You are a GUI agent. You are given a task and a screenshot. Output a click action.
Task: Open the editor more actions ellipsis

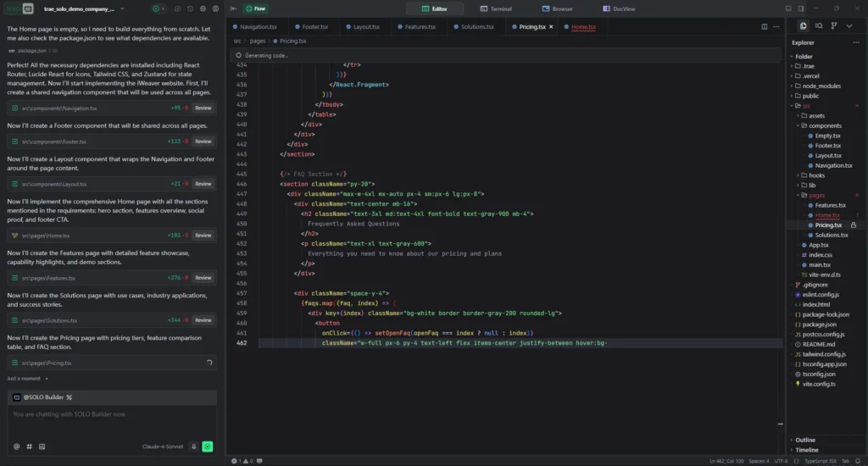pyautogui.click(x=776, y=26)
